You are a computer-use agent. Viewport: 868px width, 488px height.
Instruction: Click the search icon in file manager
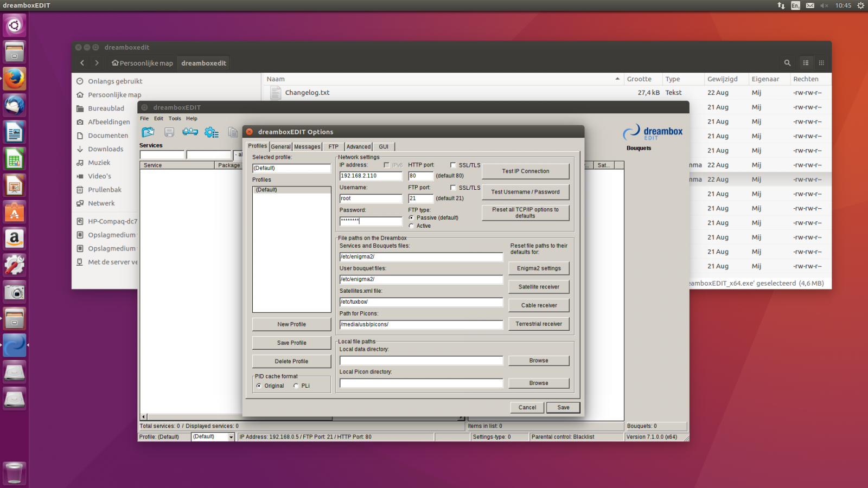787,63
